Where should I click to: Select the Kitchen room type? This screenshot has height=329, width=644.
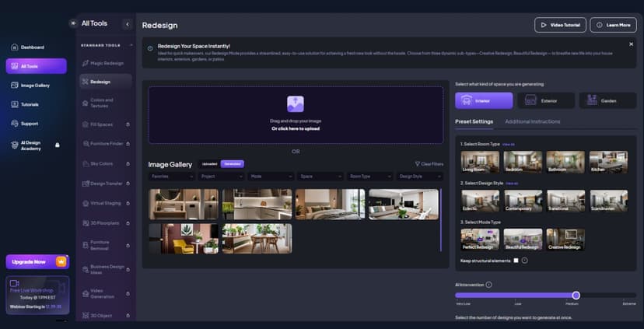pos(608,162)
